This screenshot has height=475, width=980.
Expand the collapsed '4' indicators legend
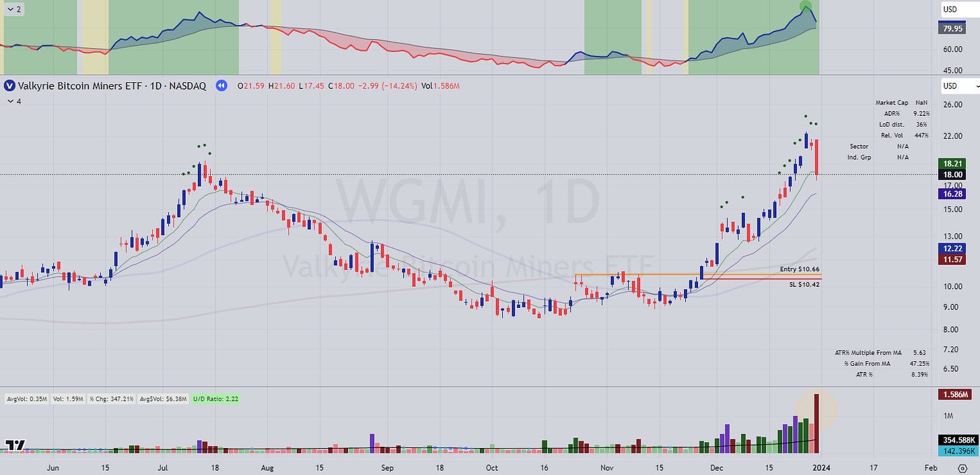tap(14, 101)
